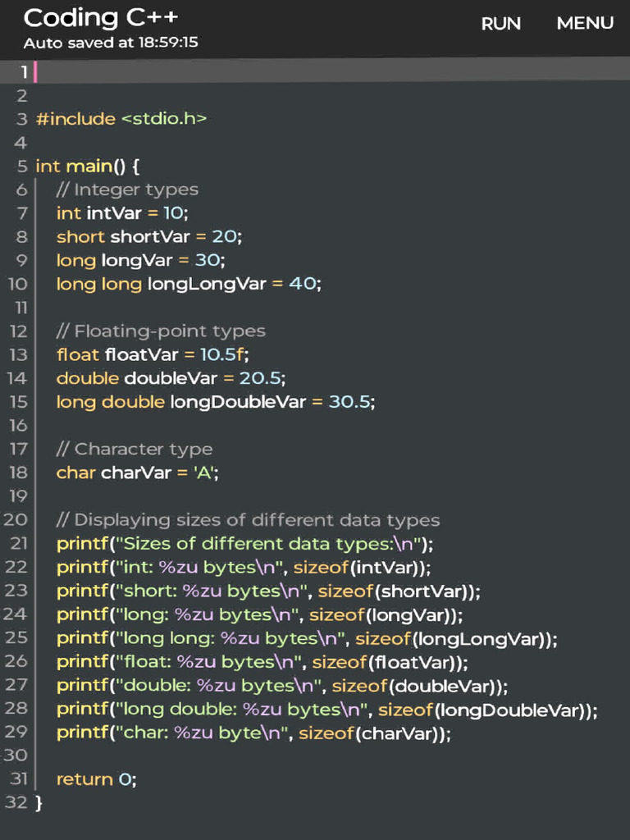This screenshot has width=630, height=840.
Task: Click the Integer types comment
Action: coord(127,189)
